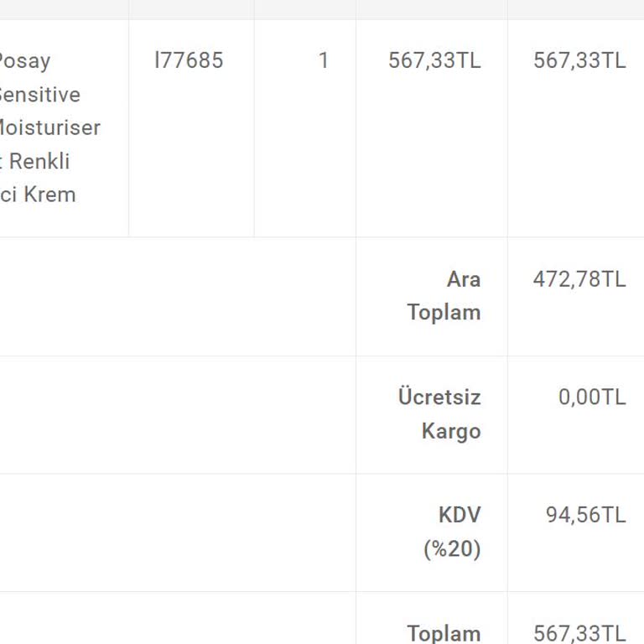Click the word Ücretsiz
The height and width of the screenshot is (644, 644).
click(x=439, y=397)
